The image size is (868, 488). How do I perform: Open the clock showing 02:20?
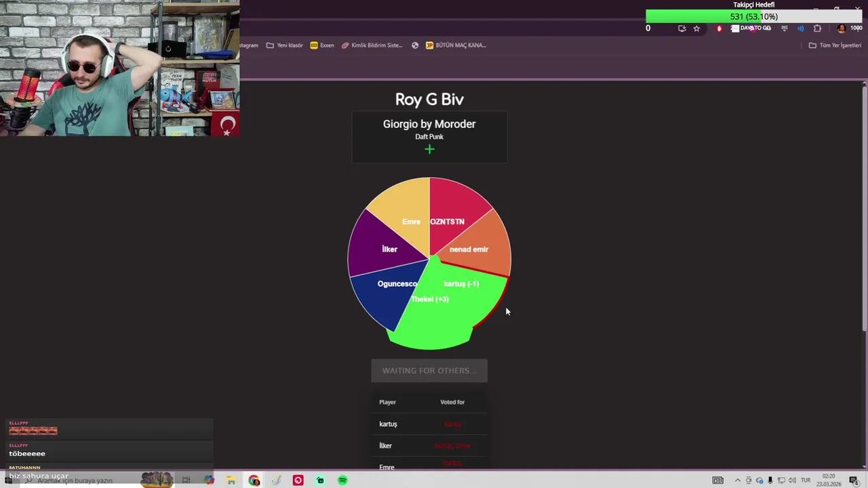click(828, 481)
